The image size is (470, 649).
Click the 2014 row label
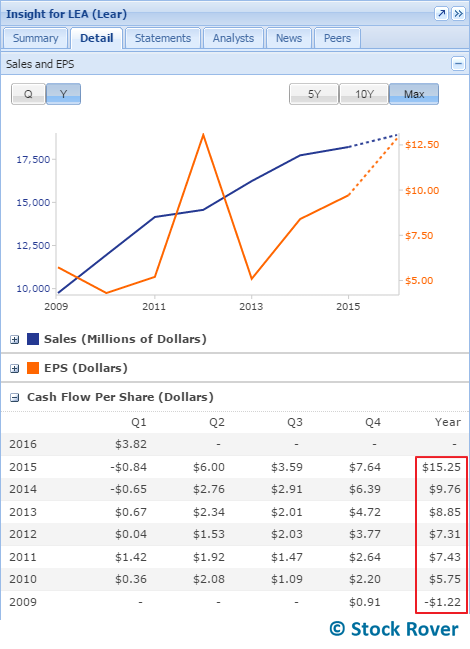click(x=23, y=489)
